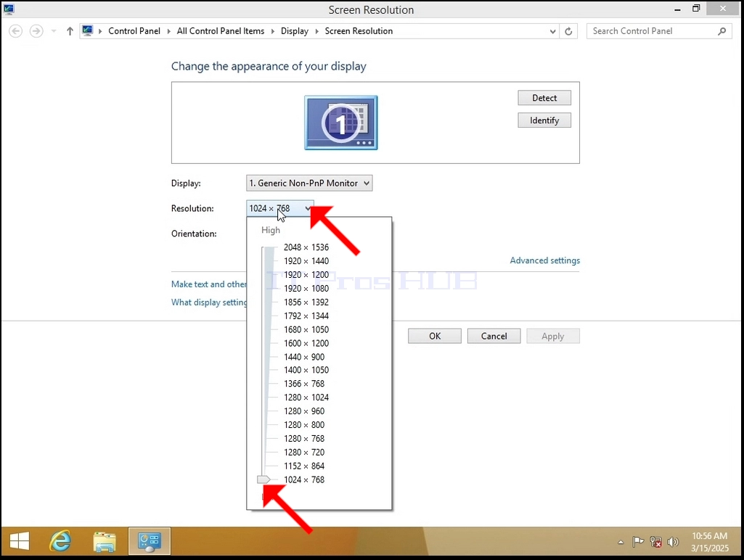Open the Windows Start button

[x=20, y=541]
